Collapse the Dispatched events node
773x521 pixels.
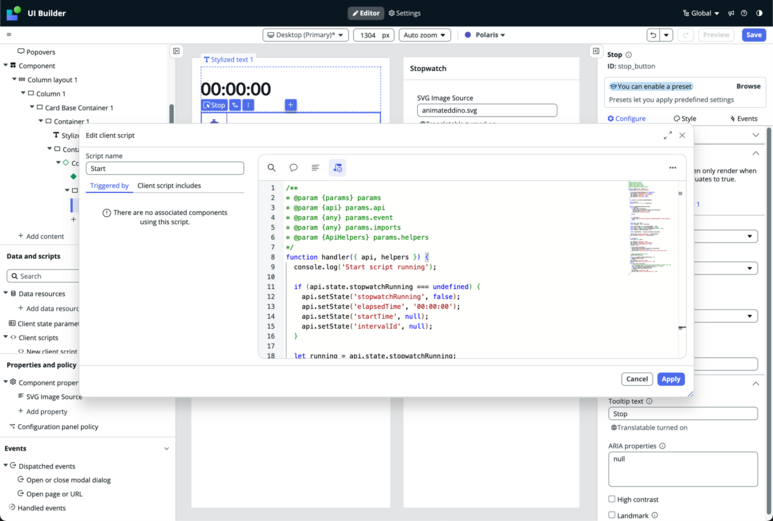coord(6,465)
